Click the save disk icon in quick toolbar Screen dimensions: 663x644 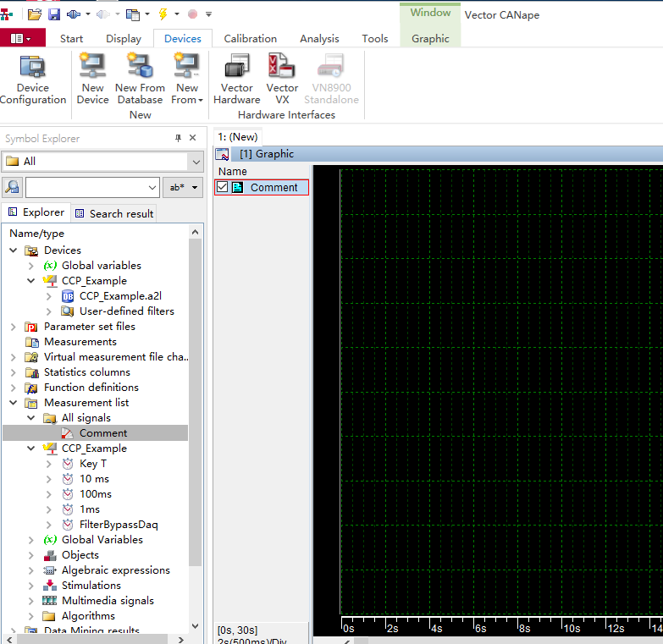point(53,14)
